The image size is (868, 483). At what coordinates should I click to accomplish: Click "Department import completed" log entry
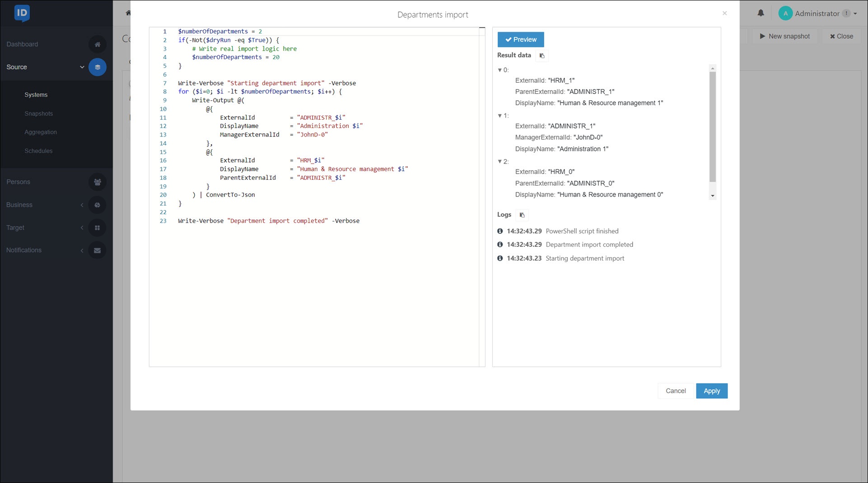(x=589, y=244)
